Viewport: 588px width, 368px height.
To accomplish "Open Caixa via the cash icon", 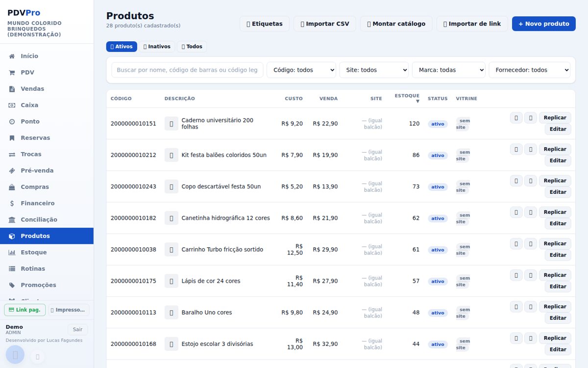I will tap(12, 105).
